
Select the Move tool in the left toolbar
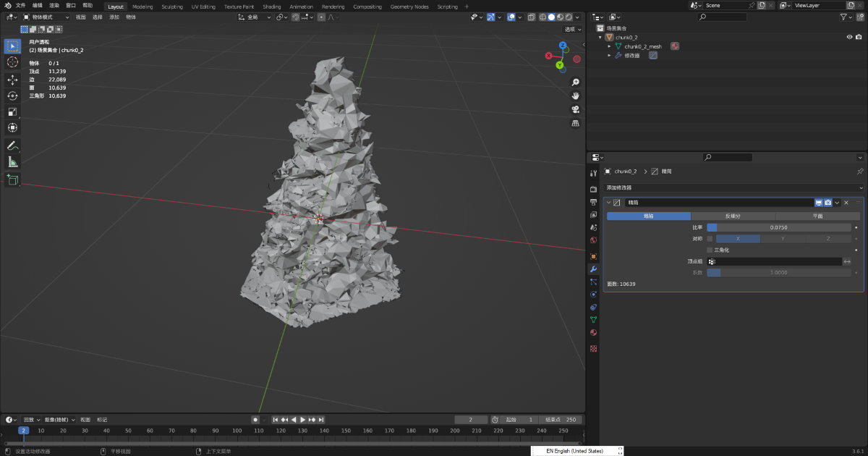[12, 79]
